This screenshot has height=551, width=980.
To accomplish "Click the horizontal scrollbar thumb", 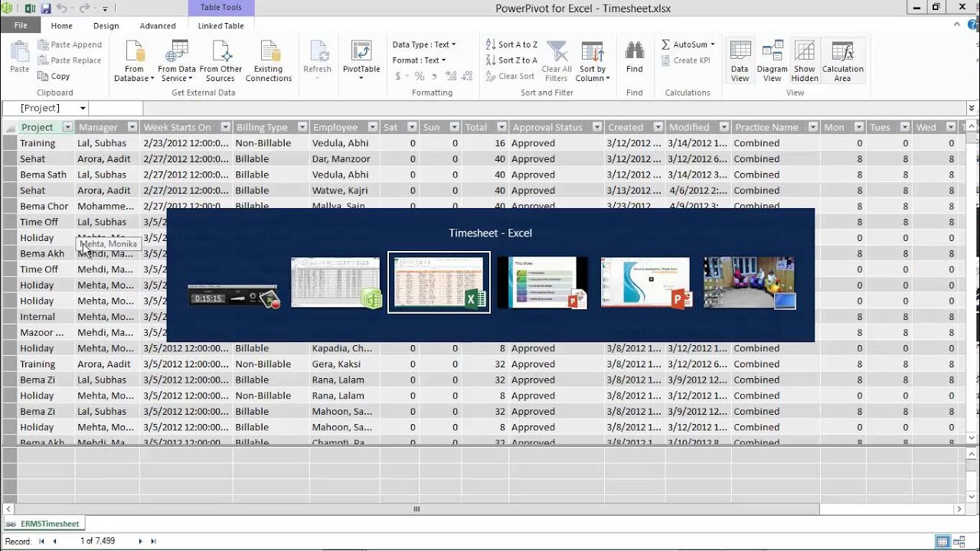I will (x=416, y=509).
